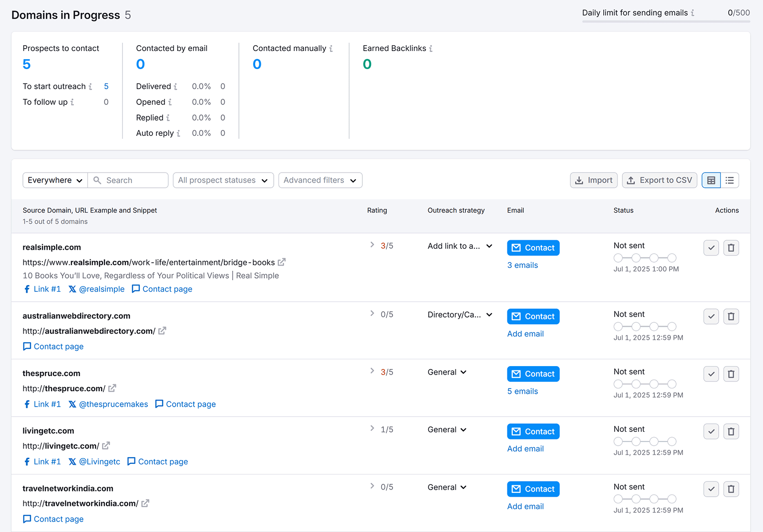The width and height of the screenshot is (763, 532).
Task: Open realsimple's Facebook link
Action: (42, 289)
